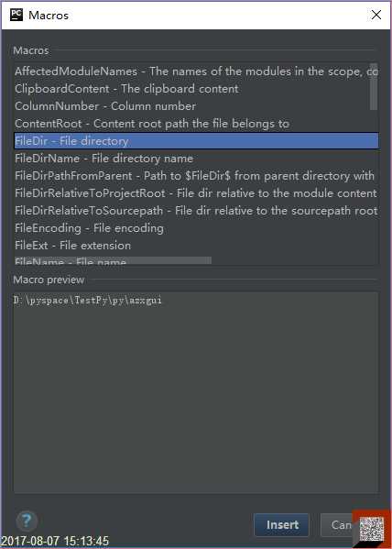
Task: Close the Macros dialog window
Action: click(x=376, y=15)
